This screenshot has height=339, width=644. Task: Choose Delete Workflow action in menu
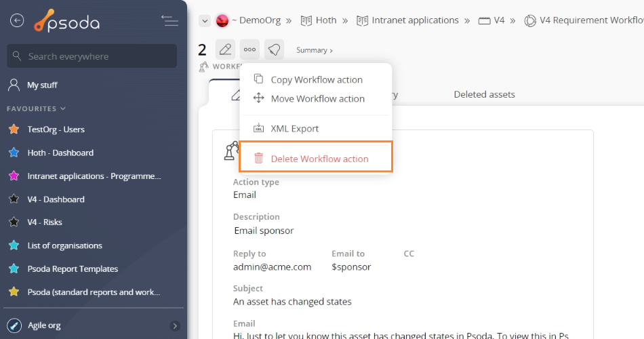[319, 159]
